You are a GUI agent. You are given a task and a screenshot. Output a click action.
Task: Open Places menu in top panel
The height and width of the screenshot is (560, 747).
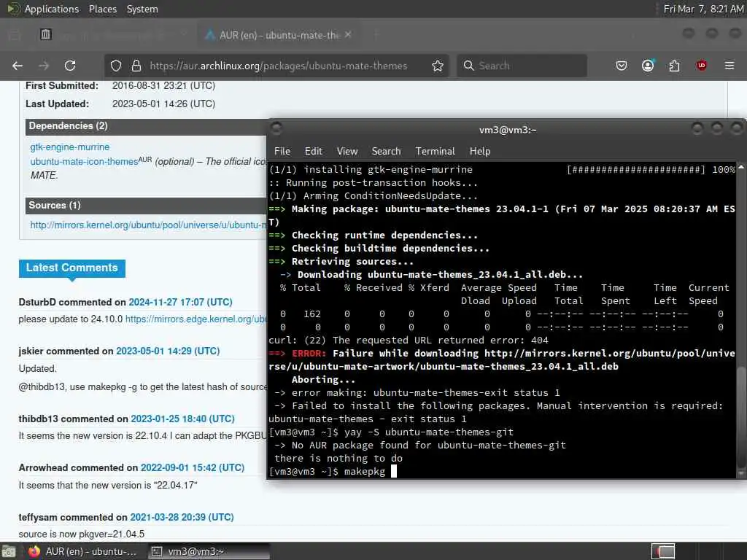pos(102,9)
